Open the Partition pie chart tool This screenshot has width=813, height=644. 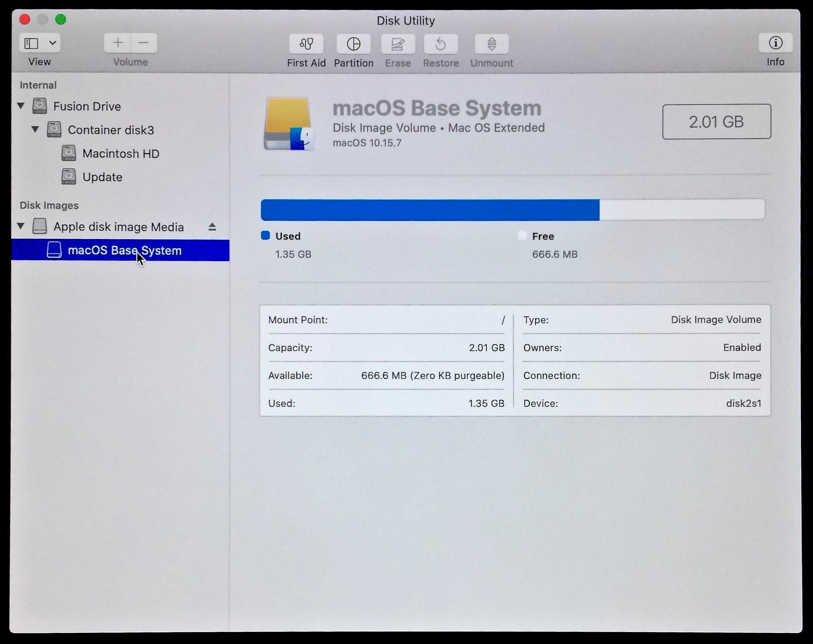[353, 44]
